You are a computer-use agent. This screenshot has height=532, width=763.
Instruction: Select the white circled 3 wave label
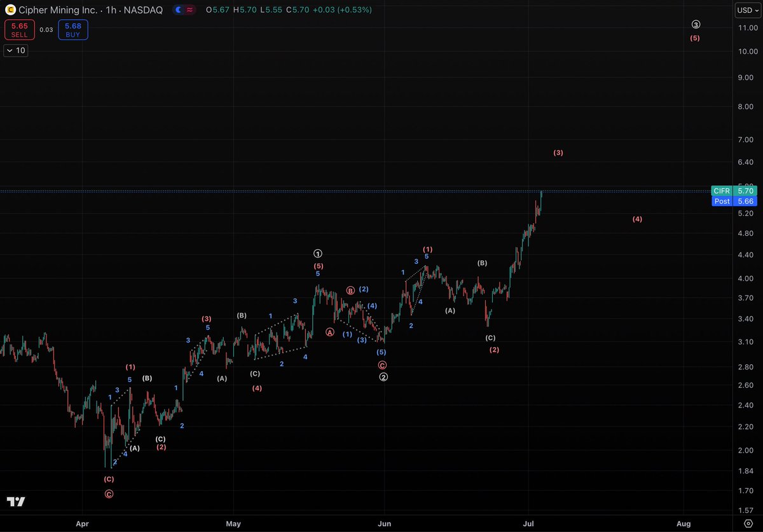pos(696,25)
